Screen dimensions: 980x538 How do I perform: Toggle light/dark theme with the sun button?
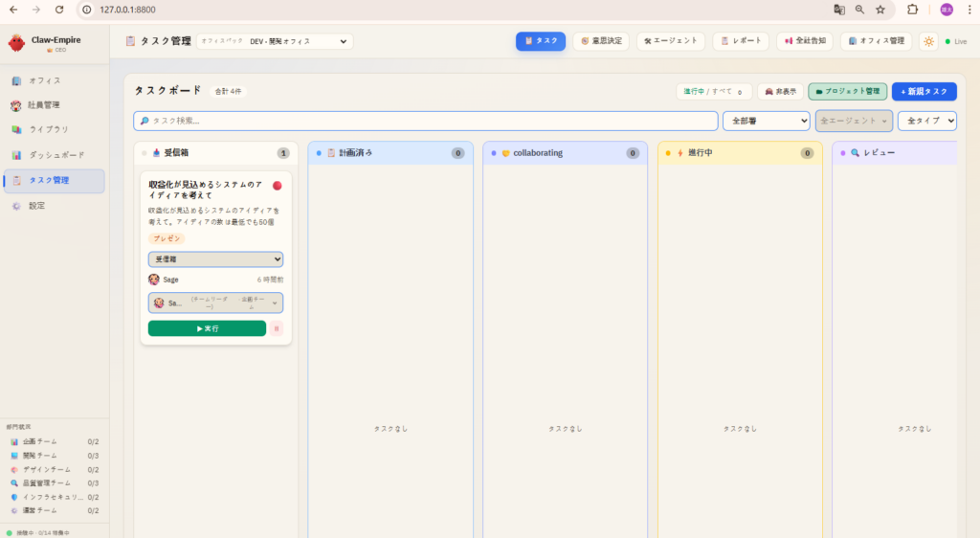click(928, 41)
